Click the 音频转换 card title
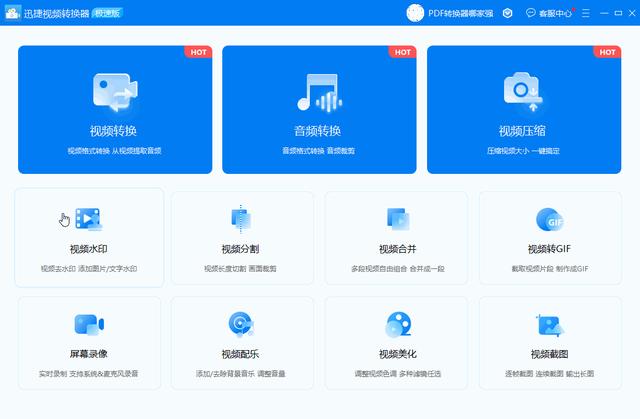This screenshot has width=640, height=419. tap(317, 131)
